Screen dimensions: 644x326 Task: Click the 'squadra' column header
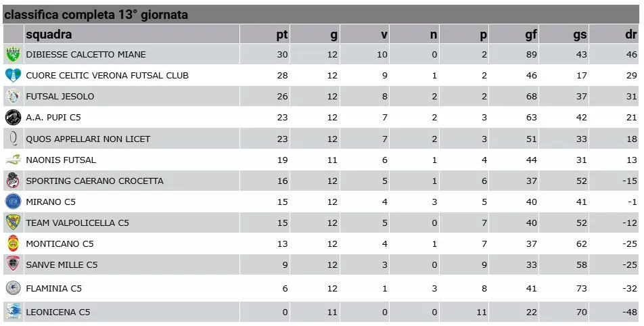pyautogui.click(x=49, y=35)
